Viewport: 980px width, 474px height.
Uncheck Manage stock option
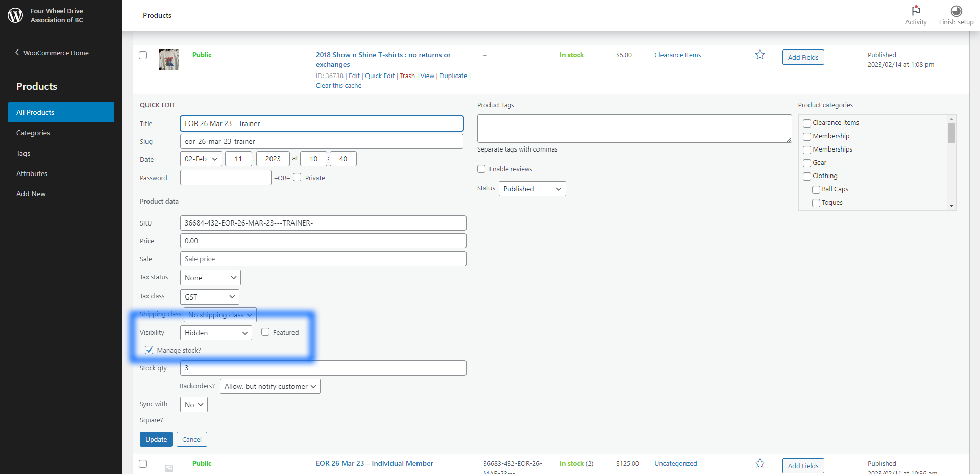(x=149, y=350)
